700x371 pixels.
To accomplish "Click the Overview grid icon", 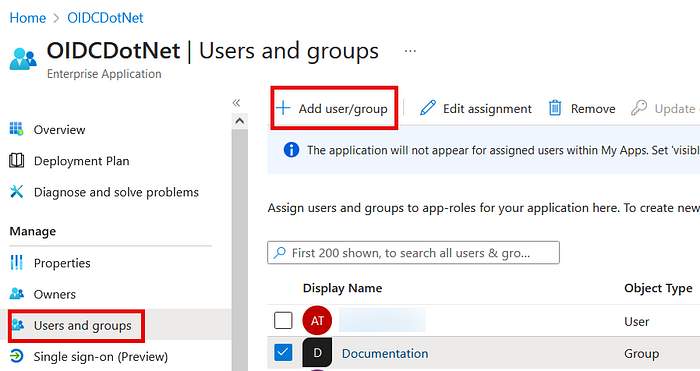I will coord(17,129).
